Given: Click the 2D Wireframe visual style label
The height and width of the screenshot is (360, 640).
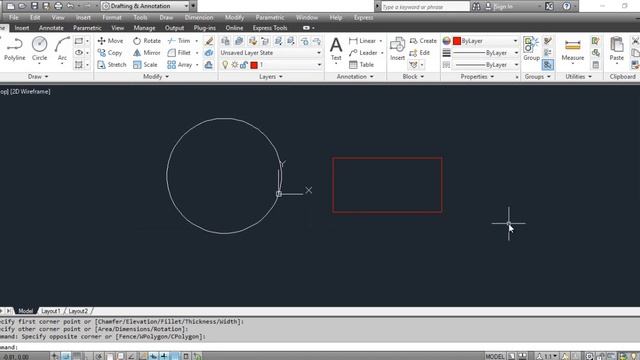Looking at the screenshot, I should click(30, 91).
